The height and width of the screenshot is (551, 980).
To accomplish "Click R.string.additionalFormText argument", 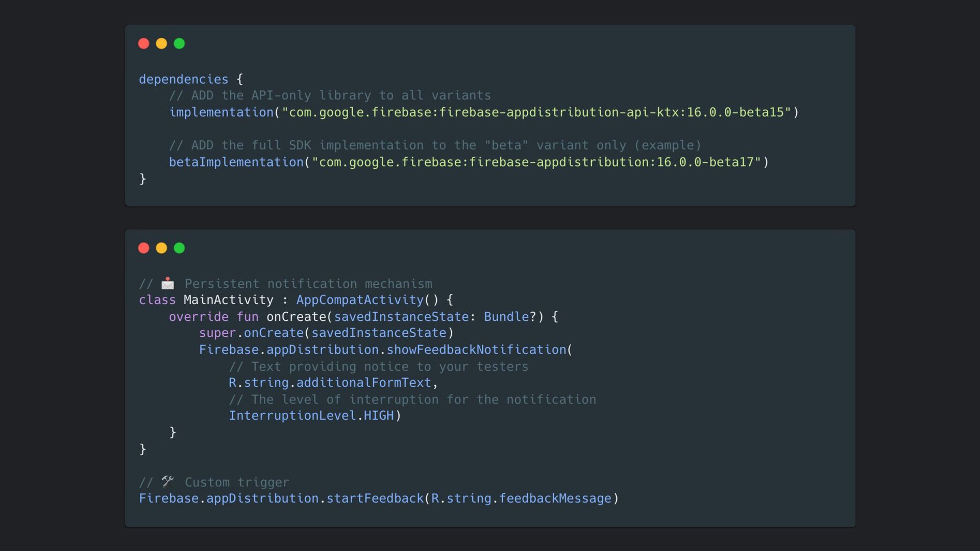I will [x=330, y=383].
